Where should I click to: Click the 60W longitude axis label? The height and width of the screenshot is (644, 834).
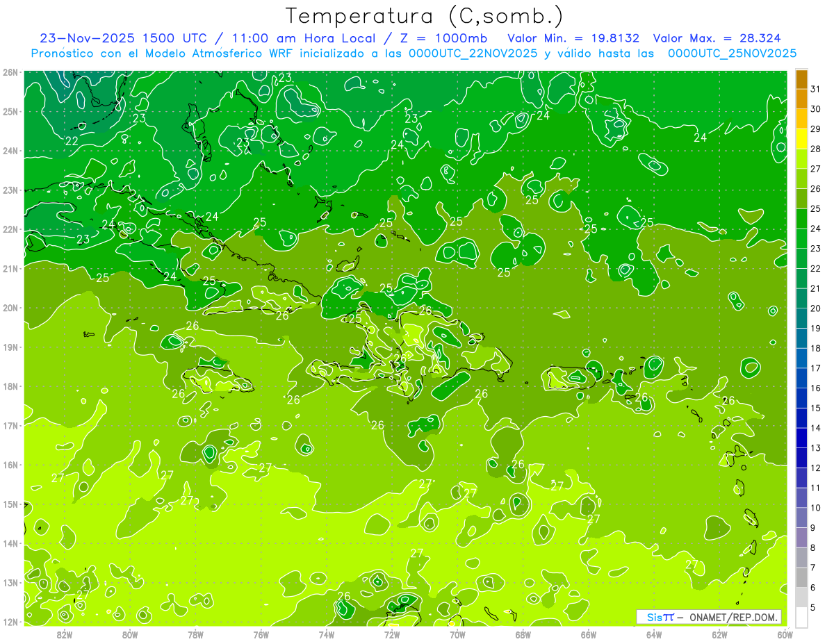(x=785, y=634)
